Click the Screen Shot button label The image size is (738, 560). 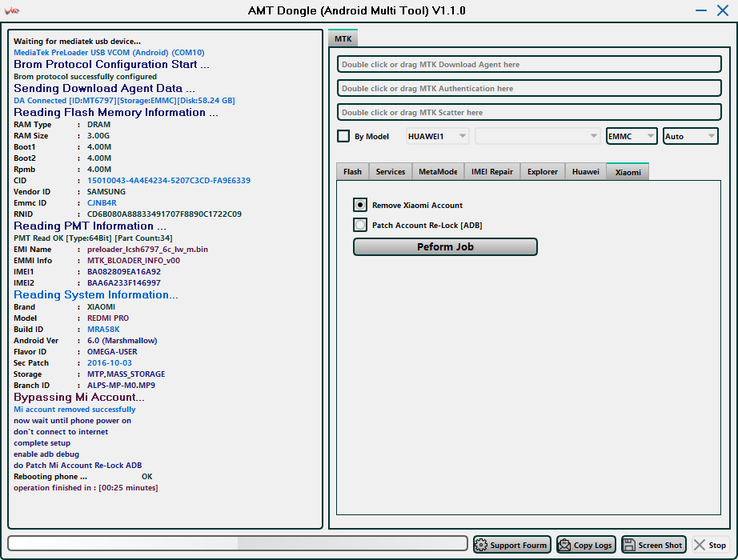[660, 545]
